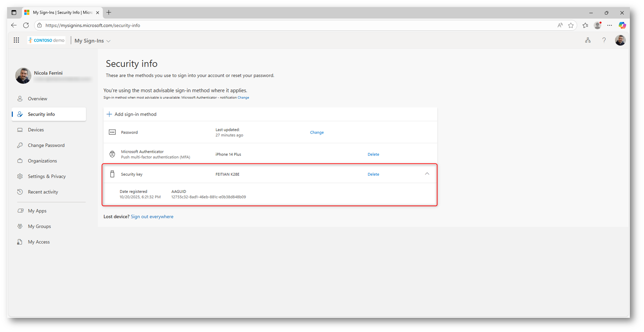Click Sign out everywhere link

152,217
